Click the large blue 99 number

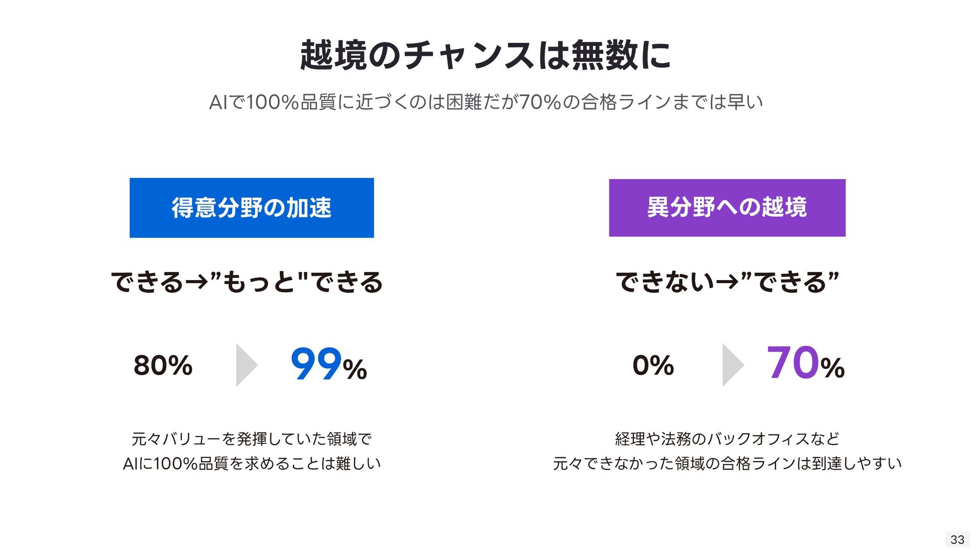coord(315,364)
